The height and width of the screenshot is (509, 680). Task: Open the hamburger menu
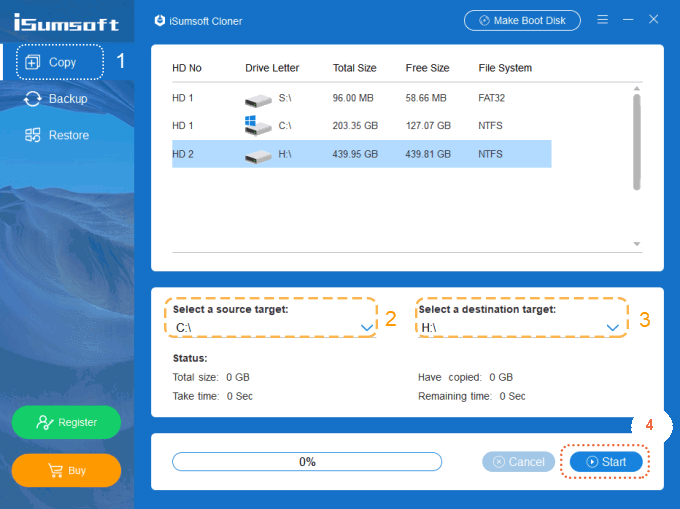click(602, 20)
